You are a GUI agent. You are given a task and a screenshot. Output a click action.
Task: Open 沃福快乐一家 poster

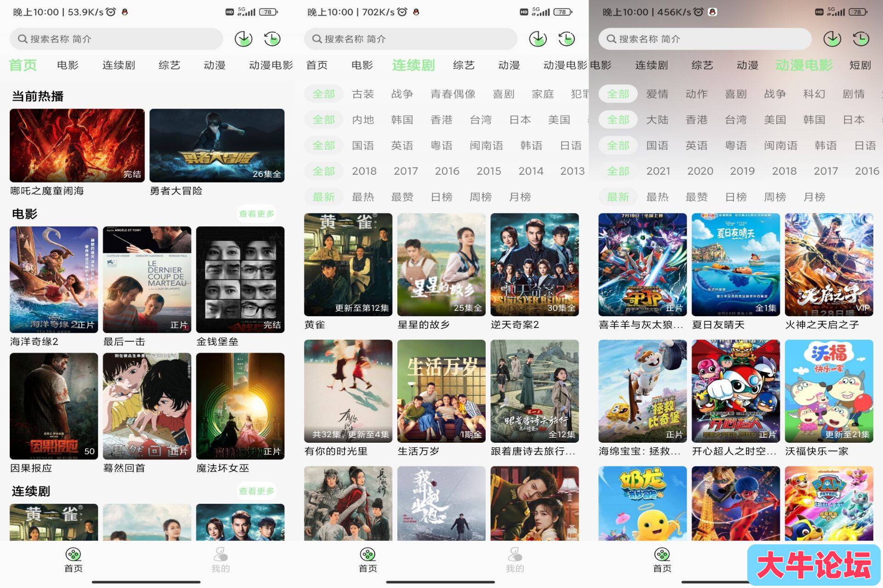tap(829, 391)
